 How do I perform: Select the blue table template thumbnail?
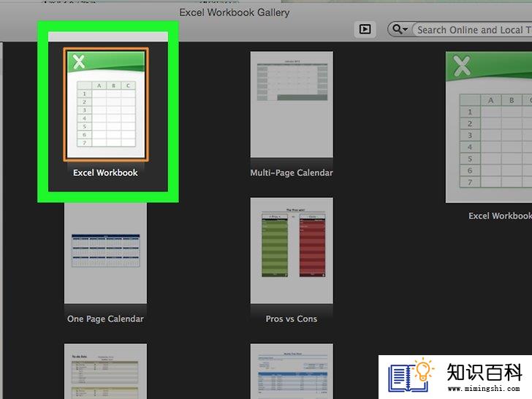pyautogui.click(x=292, y=371)
